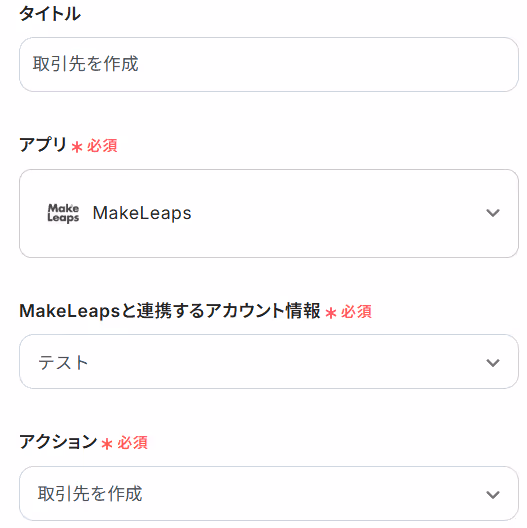This screenshot has height=528, width=527.
Task: Click the chevron beside テスト account
Action: pos(493,363)
